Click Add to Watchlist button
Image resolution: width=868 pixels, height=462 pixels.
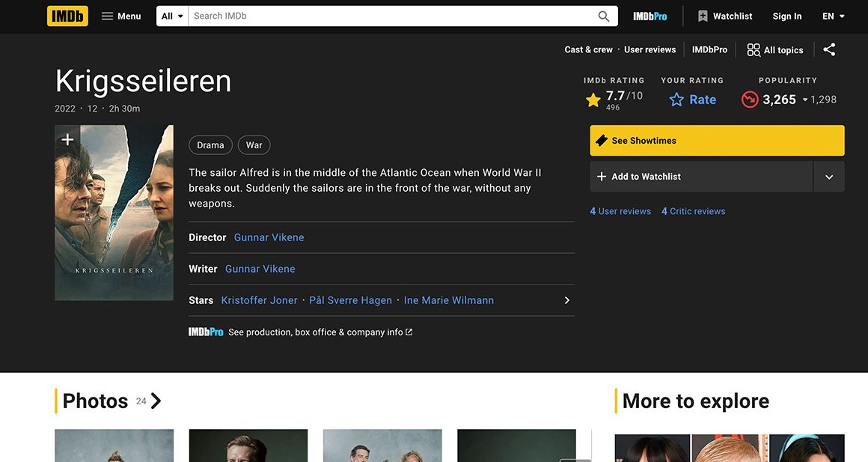pos(701,177)
